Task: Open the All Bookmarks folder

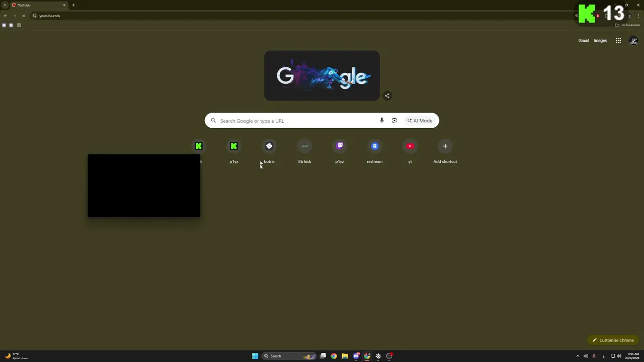Action: [x=627, y=25]
